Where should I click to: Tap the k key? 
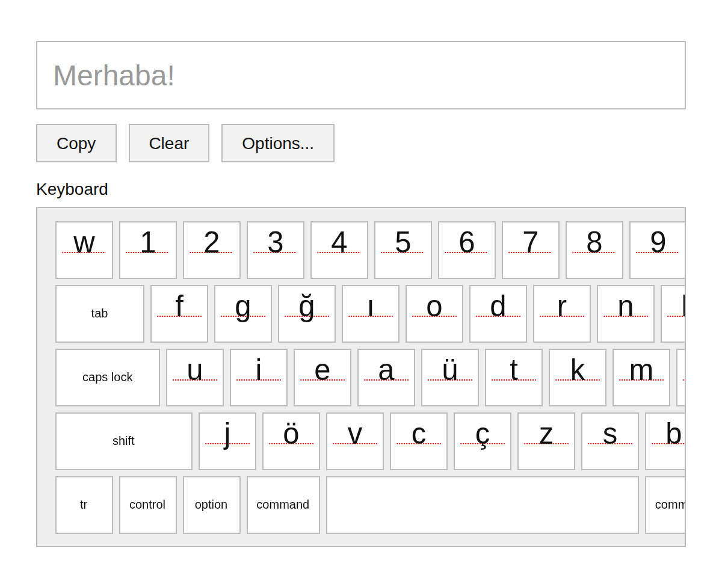point(578,378)
